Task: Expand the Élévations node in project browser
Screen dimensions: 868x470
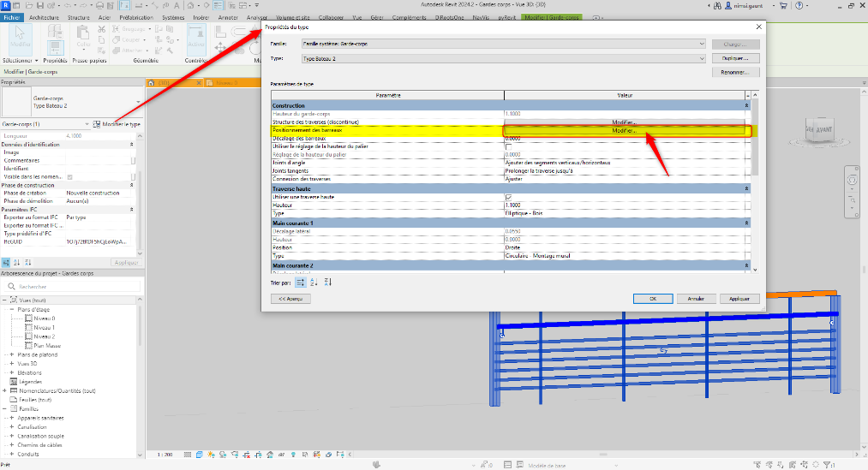Action: pyautogui.click(x=12, y=372)
